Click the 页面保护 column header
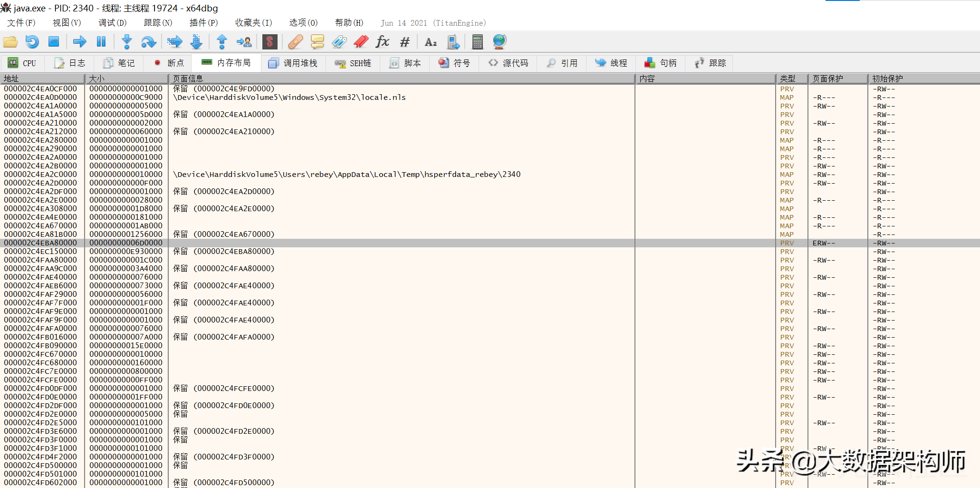The width and height of the screenshot is (980, 488). (837, 78)
